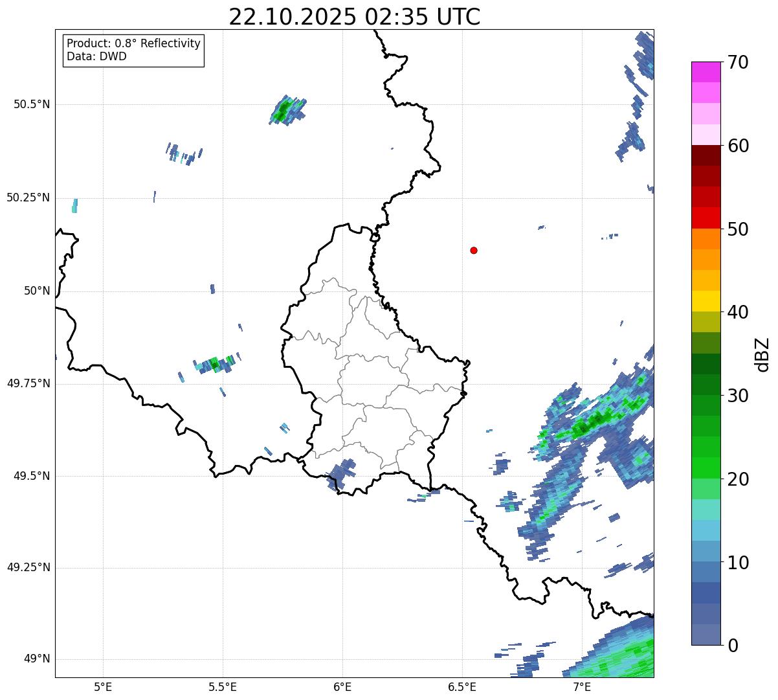Click the red location marker dot

click(474, 250)
